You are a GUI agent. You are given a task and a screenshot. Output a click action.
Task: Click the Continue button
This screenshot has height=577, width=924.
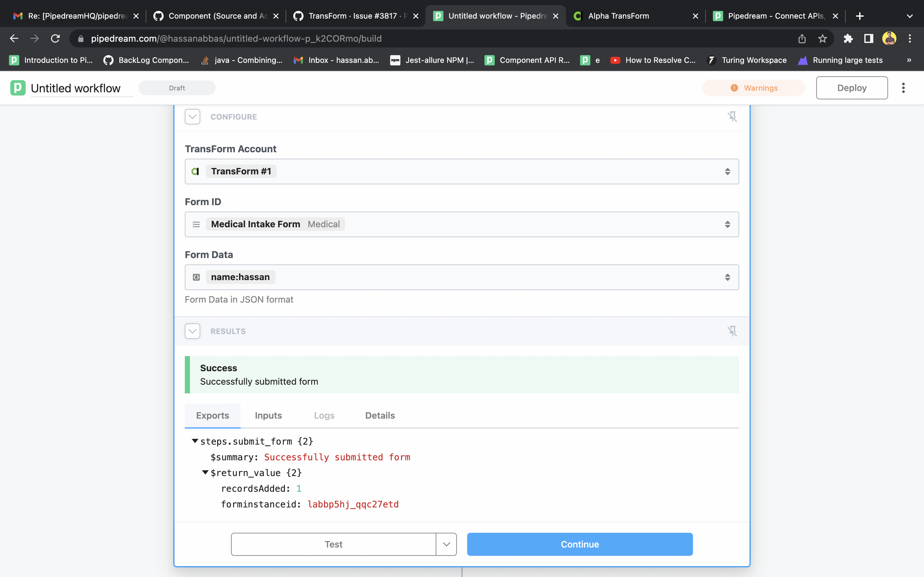579,544
